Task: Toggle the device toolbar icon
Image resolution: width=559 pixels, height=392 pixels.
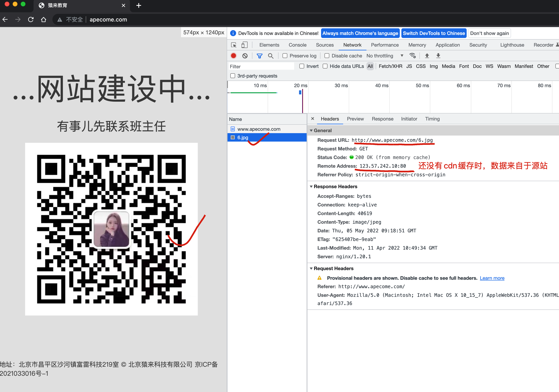Action: tap(244, 45)
